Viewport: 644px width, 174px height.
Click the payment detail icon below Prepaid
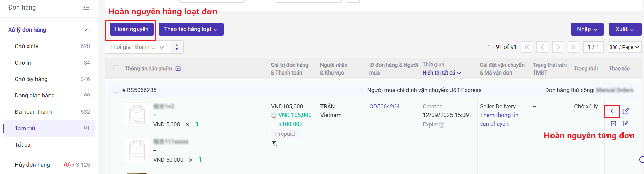274,144
